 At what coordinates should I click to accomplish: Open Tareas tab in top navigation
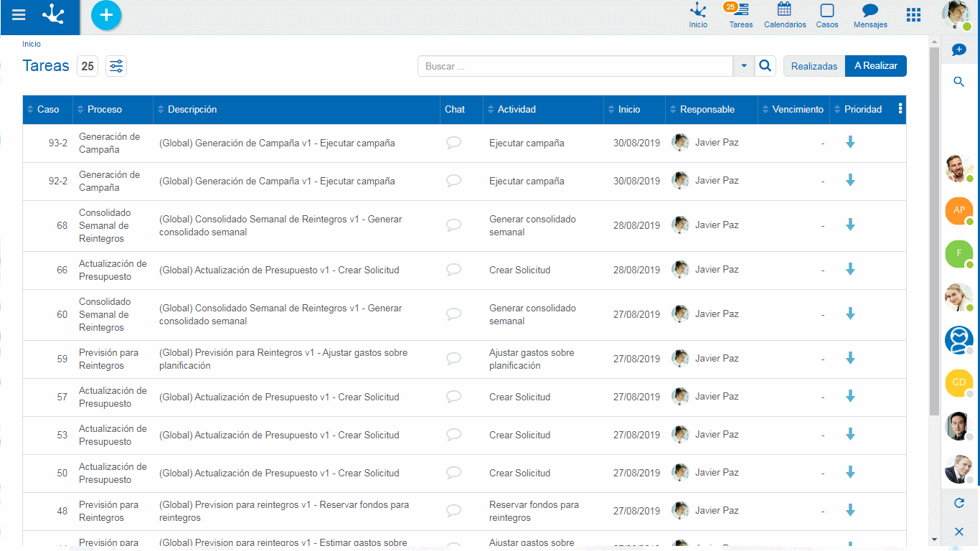coord(740,15)
